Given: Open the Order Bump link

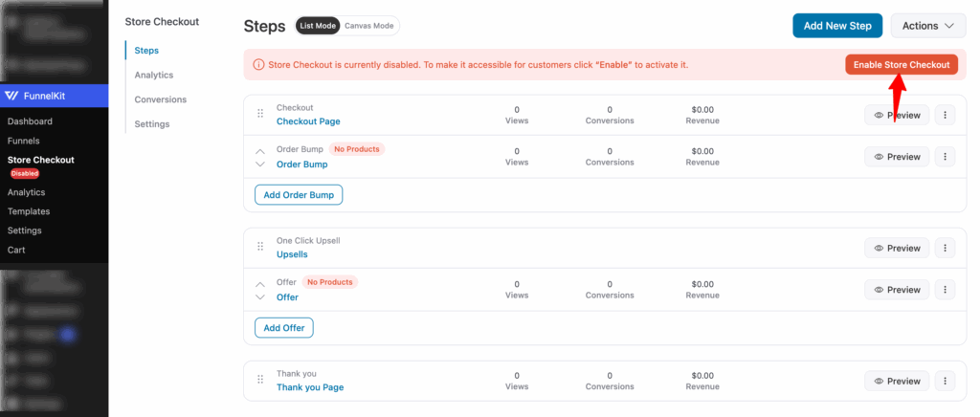Looking at the screenshot, I should (301, 165).
